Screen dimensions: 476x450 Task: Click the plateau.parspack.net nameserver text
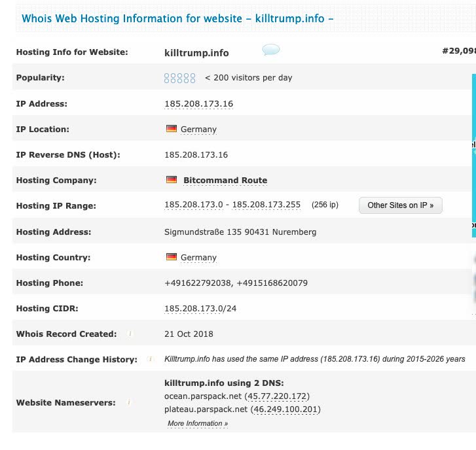[x=206, y=409]
